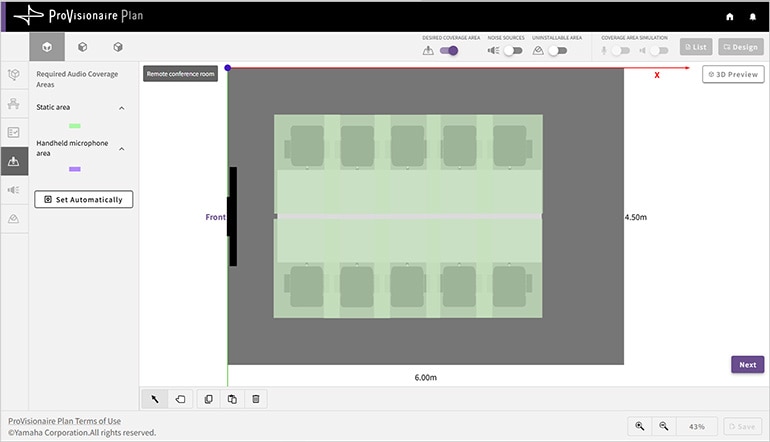Zoom in using the magnifier plus
The width and height of the screenshot is (770, 442).
[x=640, y=426]
